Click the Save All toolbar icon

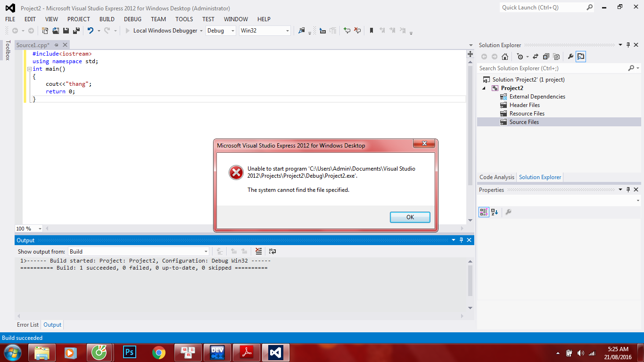[x=76, y=31]
